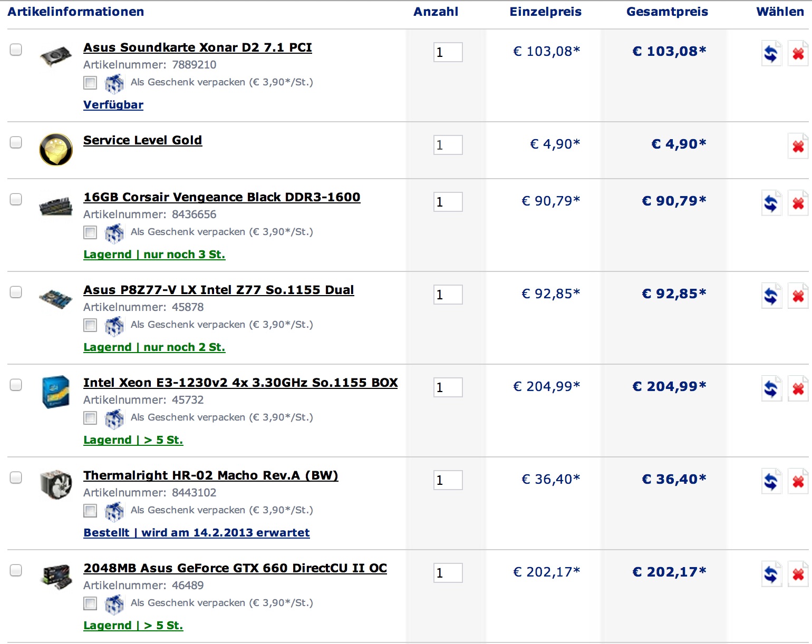The image size is (812, 644).
Task: Delete Service Level Gold from cart
Action: (798, 146)
